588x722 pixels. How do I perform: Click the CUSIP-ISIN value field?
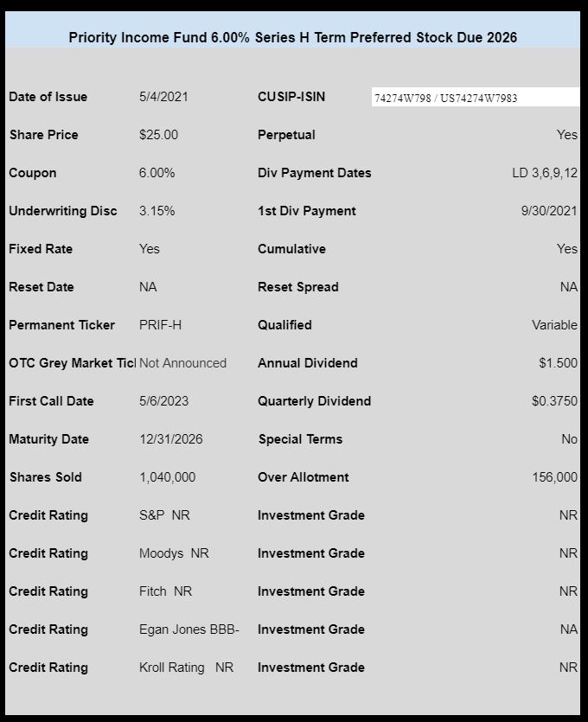click(476, 97)
